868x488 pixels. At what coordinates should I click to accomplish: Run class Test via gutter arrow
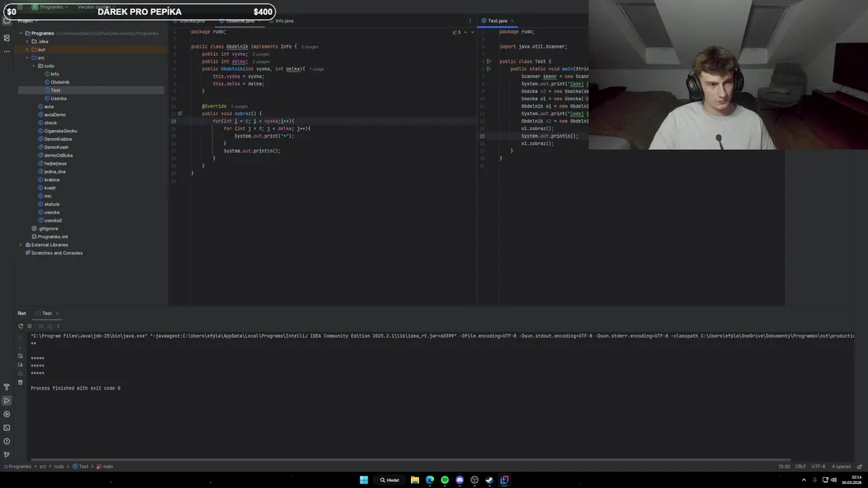(x=488, y=62)
